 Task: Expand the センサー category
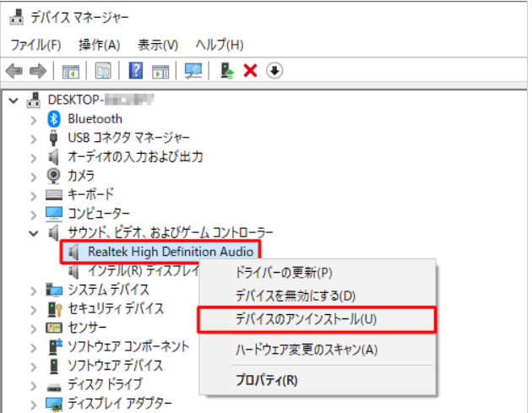[x=33, y=329]
